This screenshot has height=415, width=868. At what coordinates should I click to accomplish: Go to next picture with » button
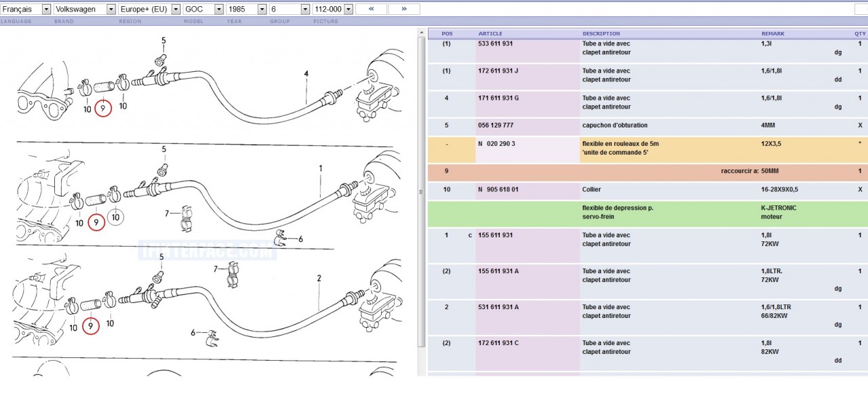tap(404, 9)
